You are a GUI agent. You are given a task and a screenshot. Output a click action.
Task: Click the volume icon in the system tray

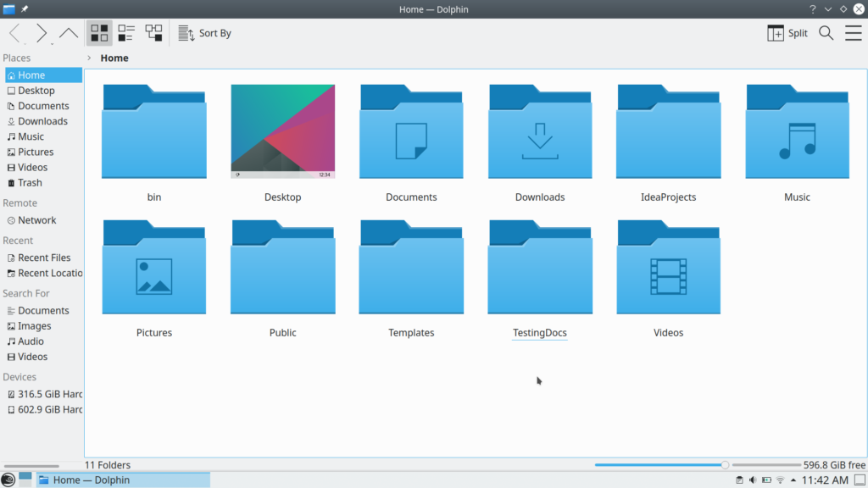(x=752, y=480)
